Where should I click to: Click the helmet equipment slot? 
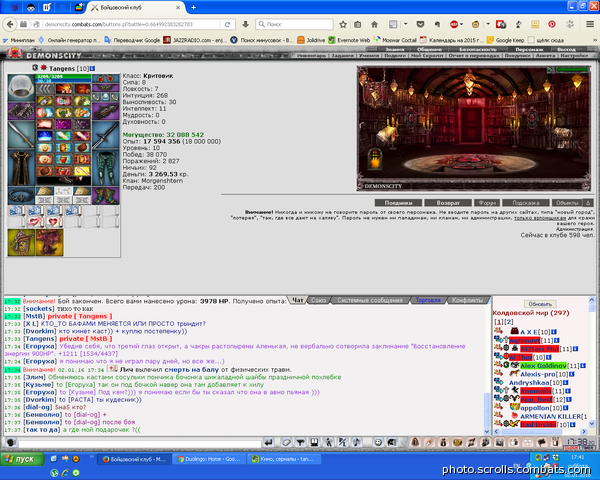(21, 87)
